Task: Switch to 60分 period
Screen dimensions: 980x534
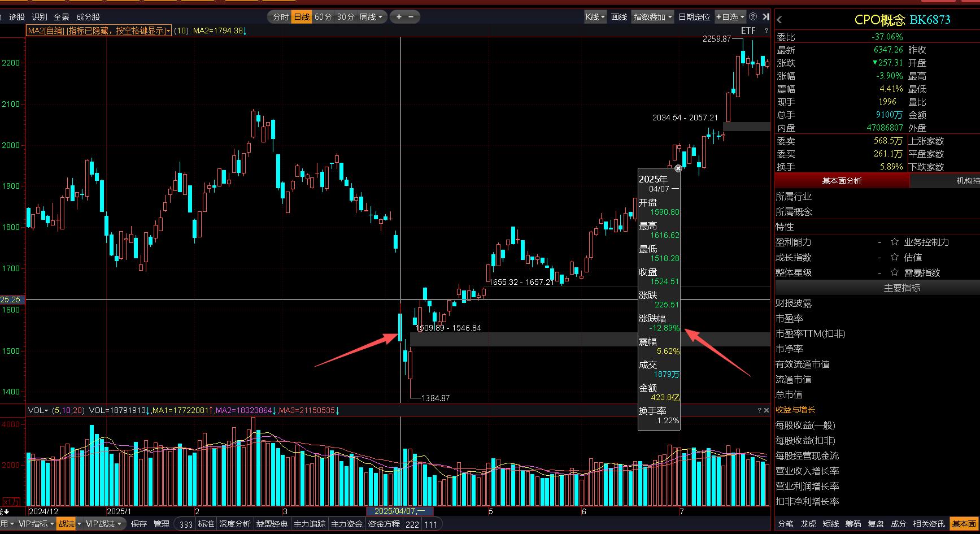Action: point(323,17)
